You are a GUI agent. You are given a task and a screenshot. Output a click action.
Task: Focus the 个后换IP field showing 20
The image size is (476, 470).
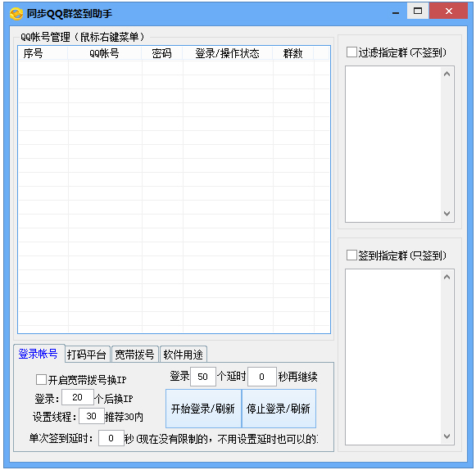pyautogui.click(x=78, y=397)
